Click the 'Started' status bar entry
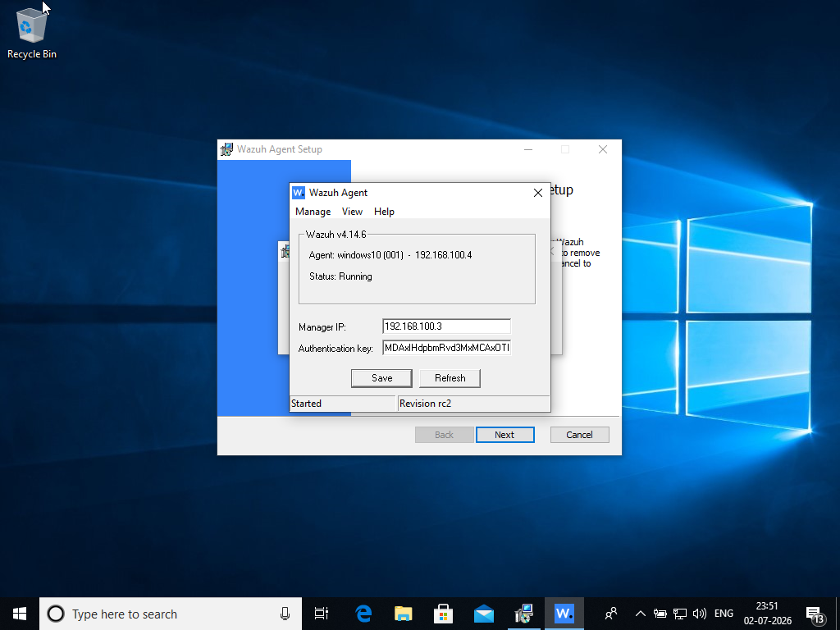 pyautogui.click(x=342, y=404)
